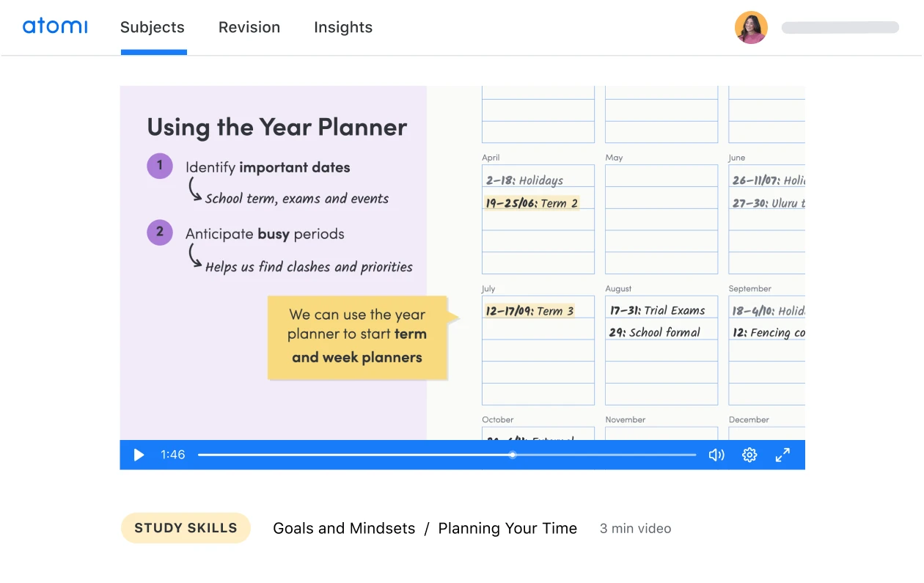This screenshot has height=583, width=924.
Task: Open the account menu via the avatar
Action: tap(751, 27)
